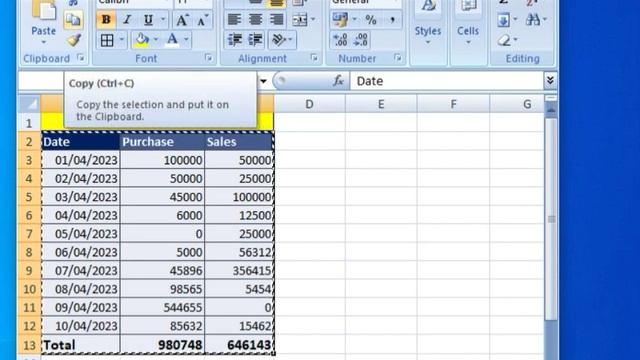Toggle Italic formatting
Image resolution: width=640 pixels, height=360 pixels.
click(x=127, y=20)
